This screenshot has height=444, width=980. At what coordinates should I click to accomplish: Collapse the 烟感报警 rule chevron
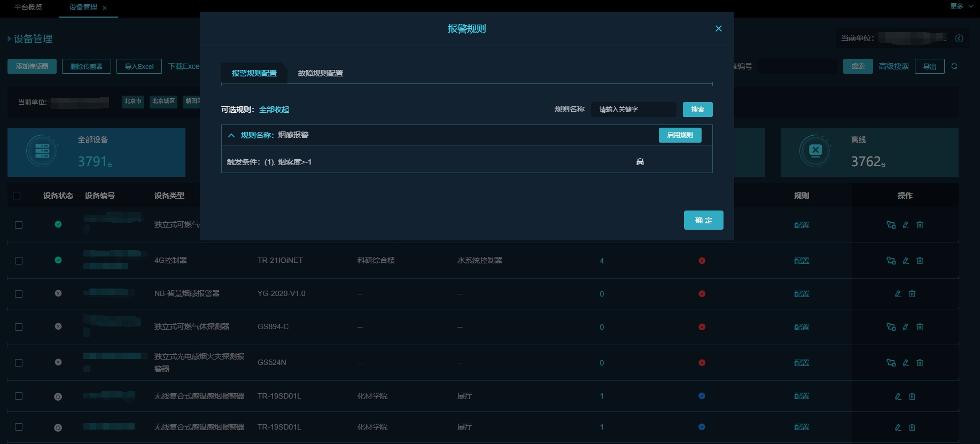(x=231, y=135)
